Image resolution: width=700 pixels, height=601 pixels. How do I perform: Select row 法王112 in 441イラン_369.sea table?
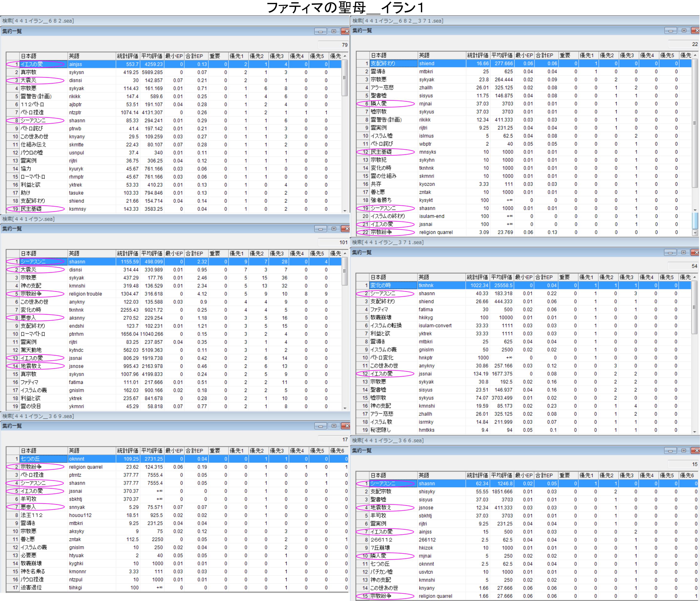click(32, 515)
